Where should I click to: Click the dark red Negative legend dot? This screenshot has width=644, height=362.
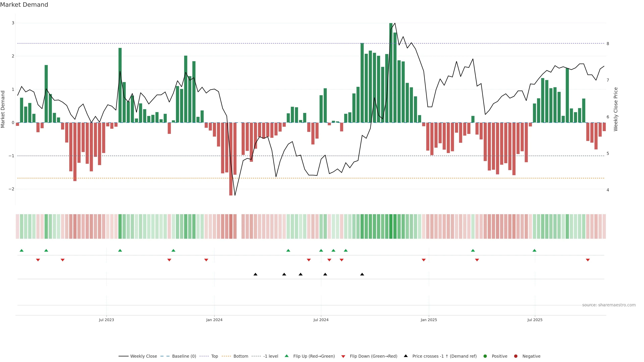click(x=516, y=356)
